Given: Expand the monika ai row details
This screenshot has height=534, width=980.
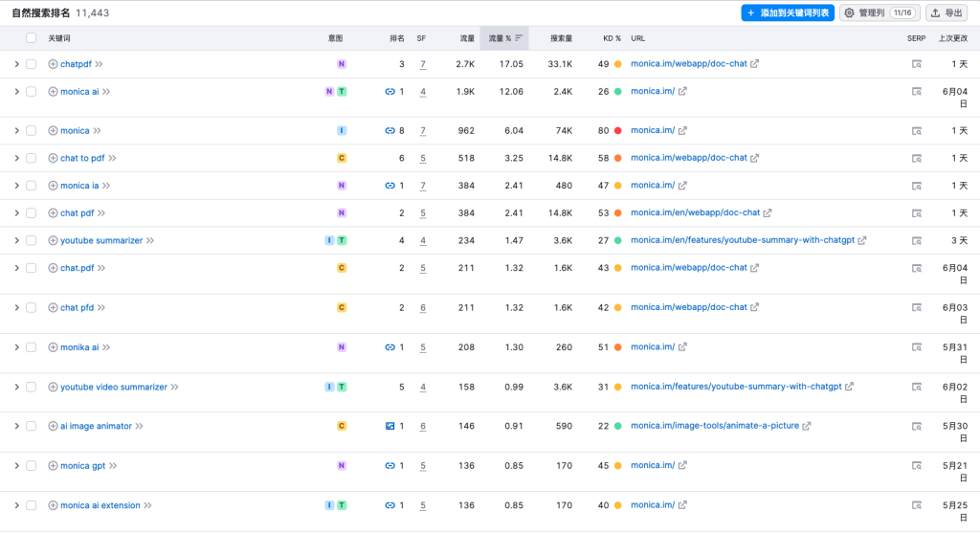Looking at the screenshot, I should pyautogui.click(x=17, y=347).
